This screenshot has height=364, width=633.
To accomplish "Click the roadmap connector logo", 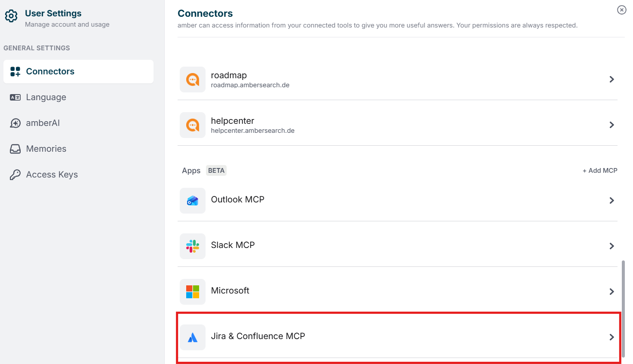I will 193,80.
